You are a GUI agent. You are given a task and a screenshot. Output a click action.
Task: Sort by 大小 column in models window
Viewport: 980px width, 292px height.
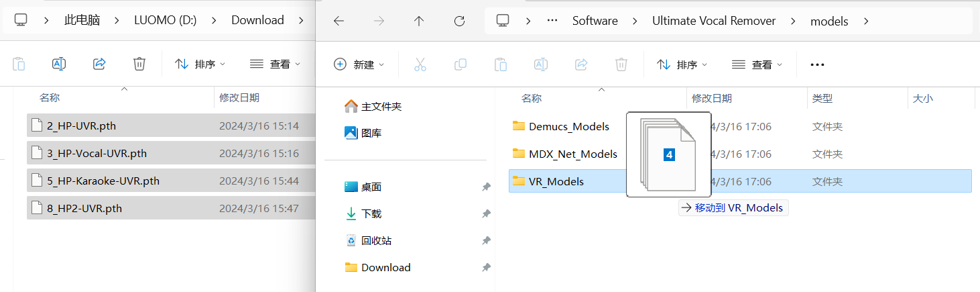(x=922, y=99)
